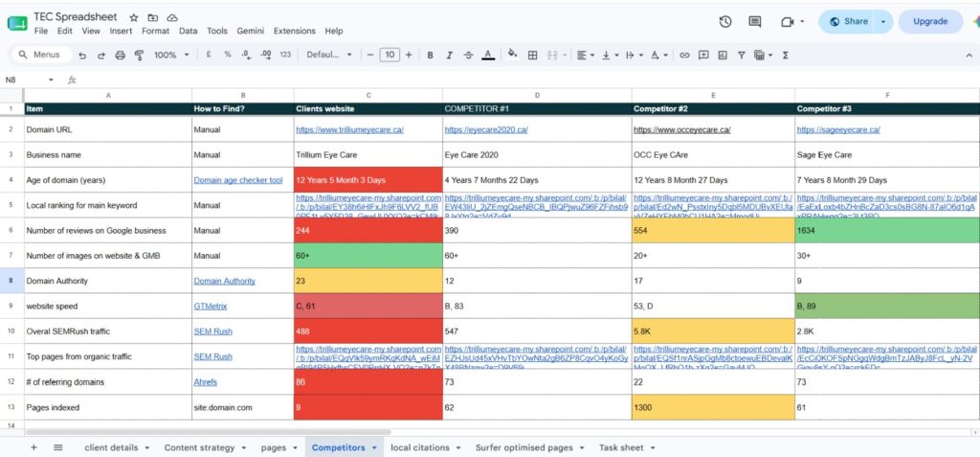Screen dimensions: 980x457
Task: Click the font size field showing 10
Action: (x=390, y=56)
